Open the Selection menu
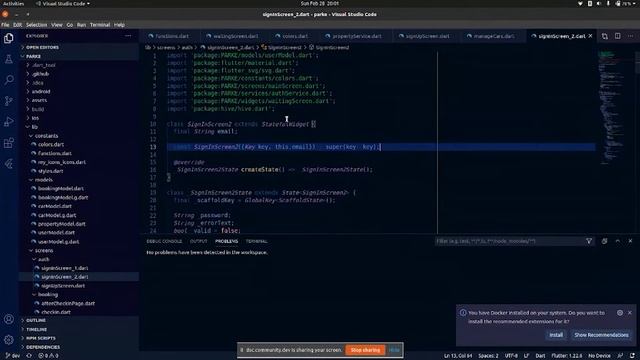Image resolution: width=640 pixels, height=360 pixels. pyautogui.click(x=37, y=25)
